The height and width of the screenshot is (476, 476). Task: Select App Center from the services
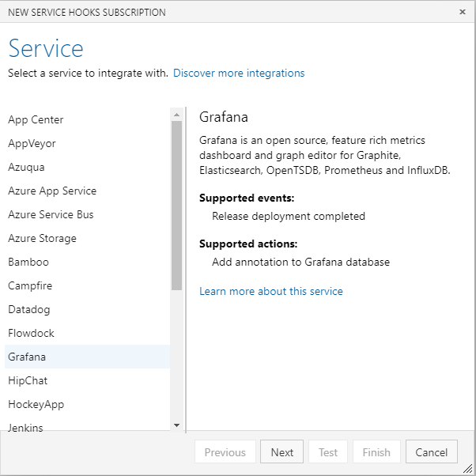[36, 119]
